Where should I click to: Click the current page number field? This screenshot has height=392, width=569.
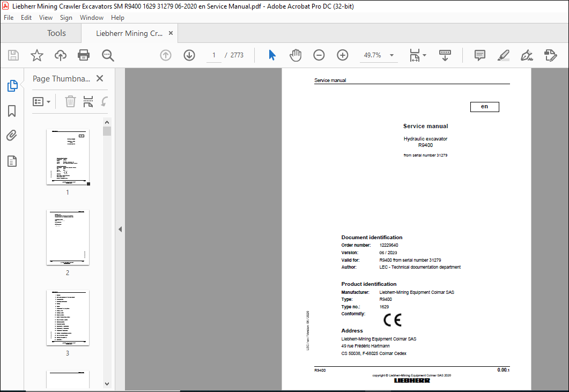(214, 55)
